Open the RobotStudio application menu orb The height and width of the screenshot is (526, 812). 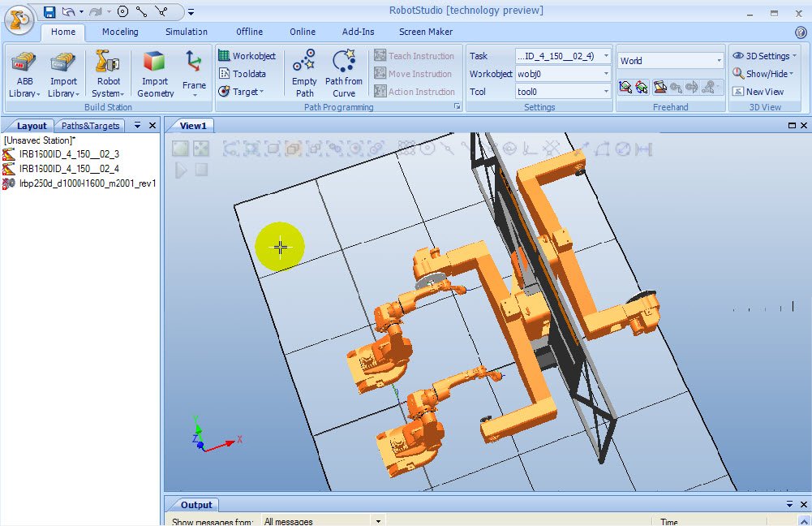[x=19, y=19]
